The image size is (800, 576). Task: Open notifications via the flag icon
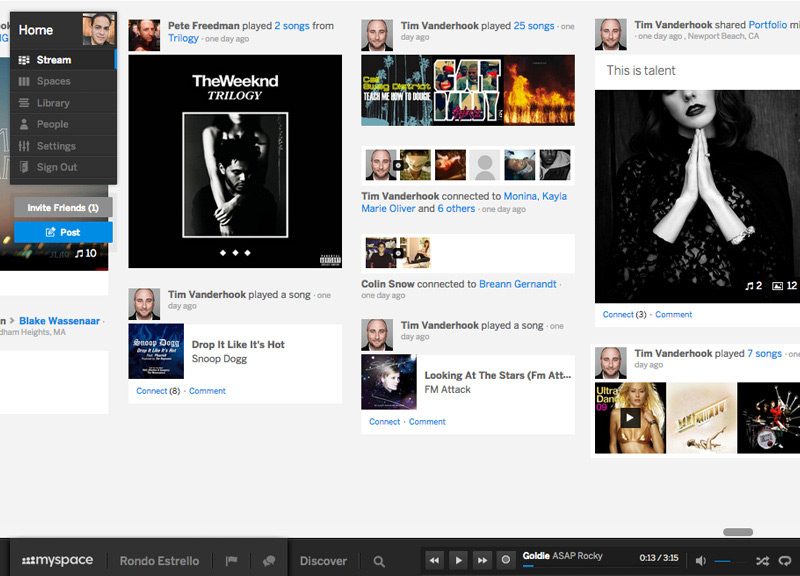point(232,561)
